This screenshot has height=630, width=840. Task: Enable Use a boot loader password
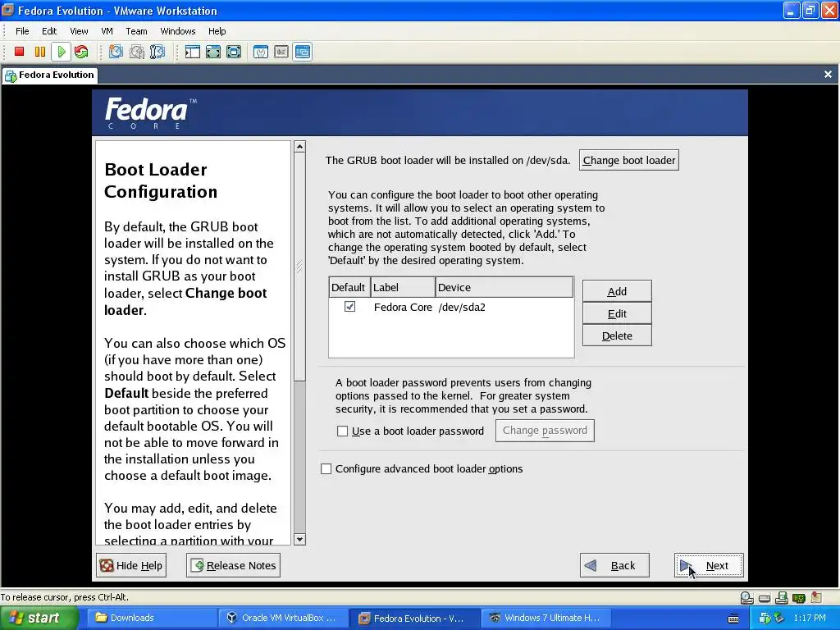[342, 431]
